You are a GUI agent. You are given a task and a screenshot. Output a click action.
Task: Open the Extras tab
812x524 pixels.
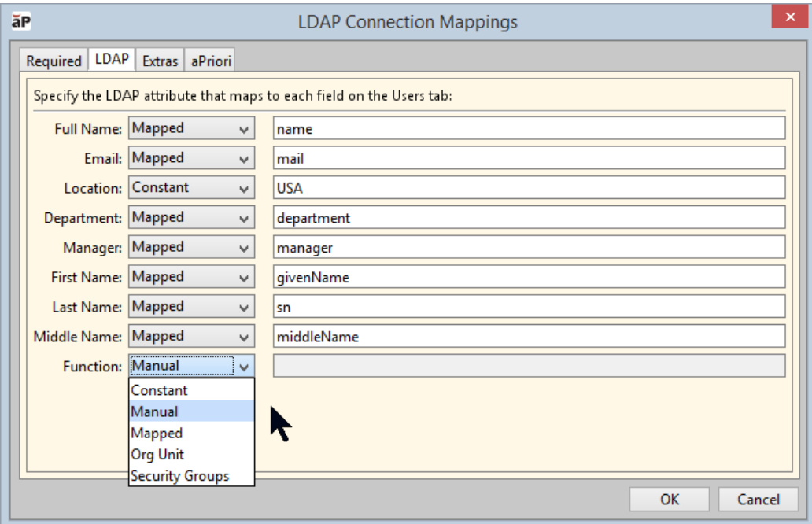point(161,61)
